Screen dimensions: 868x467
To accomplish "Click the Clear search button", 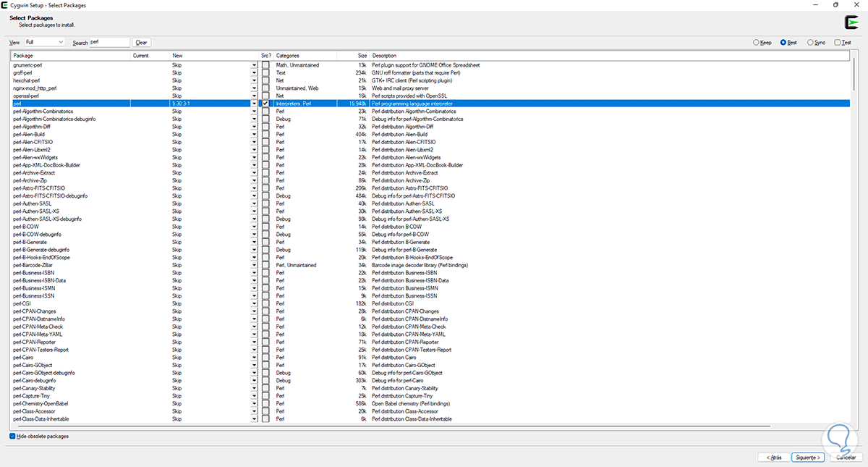I will click(x=141, y=43).
